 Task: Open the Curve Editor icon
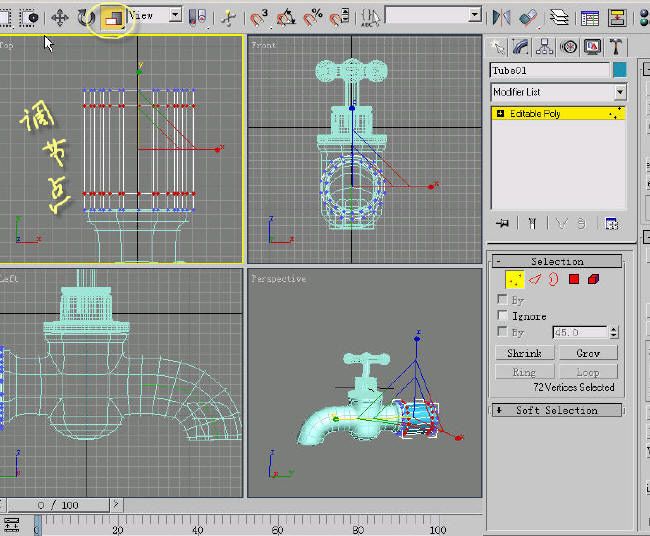click(589, 18)
